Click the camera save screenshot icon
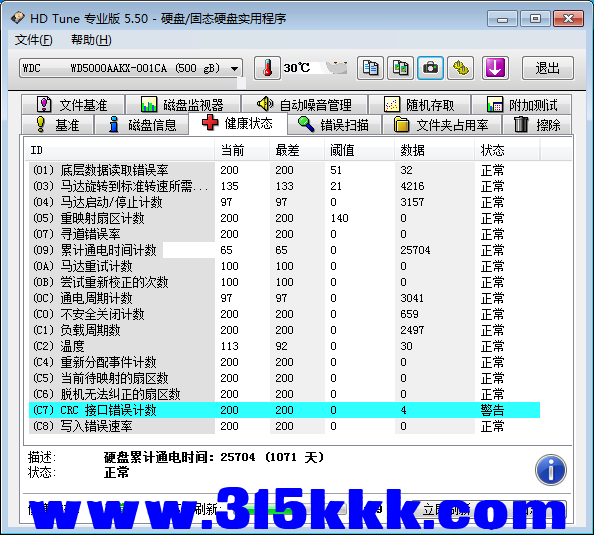The width and height of the screenshot is (594, 535). (430, 68)
